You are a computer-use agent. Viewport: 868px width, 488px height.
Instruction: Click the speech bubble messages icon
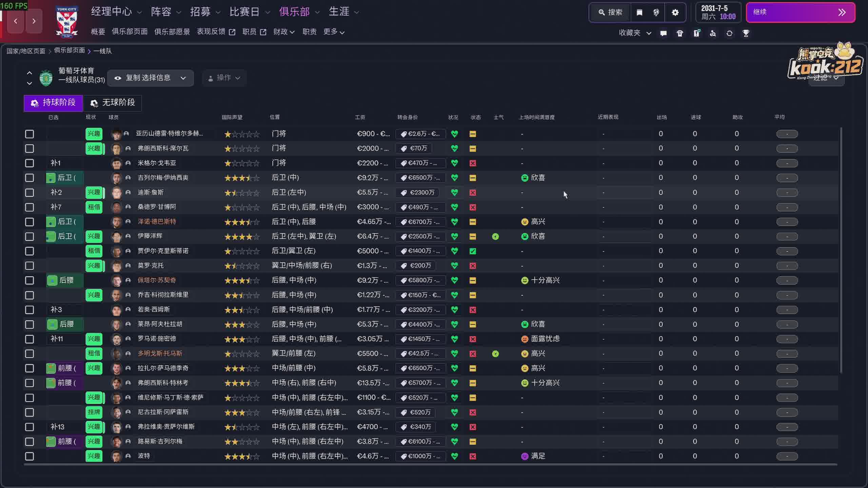pos(664,33)
